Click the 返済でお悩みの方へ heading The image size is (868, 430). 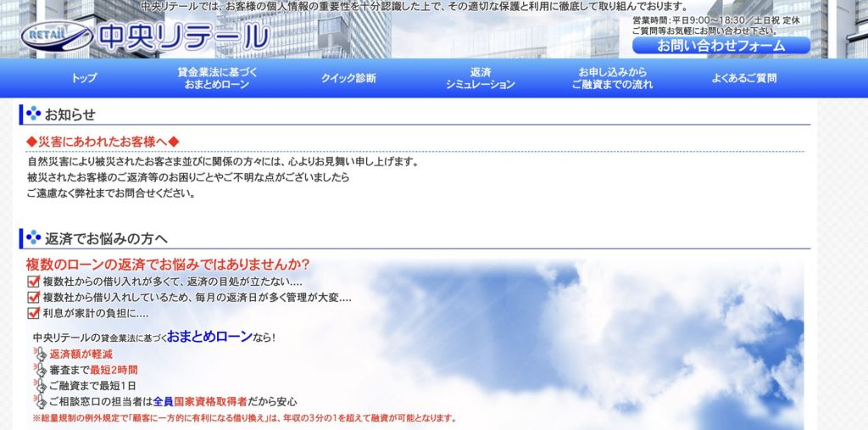coord(106,239)
